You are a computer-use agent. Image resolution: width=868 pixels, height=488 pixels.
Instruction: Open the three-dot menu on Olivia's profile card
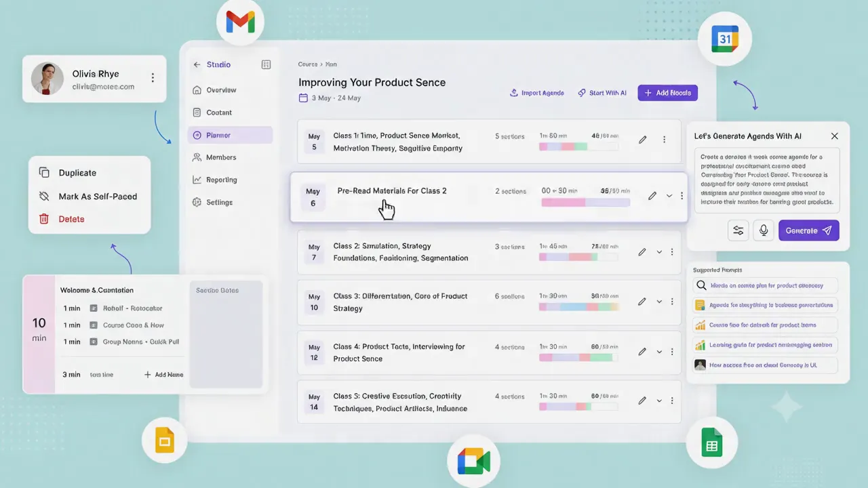(153, 78)
